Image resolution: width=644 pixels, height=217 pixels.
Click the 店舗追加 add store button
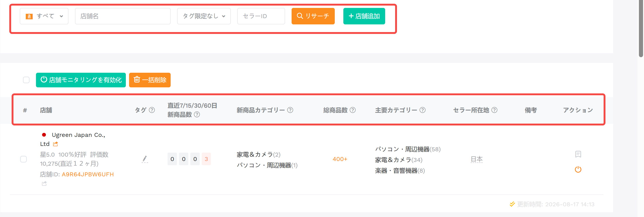364,16
